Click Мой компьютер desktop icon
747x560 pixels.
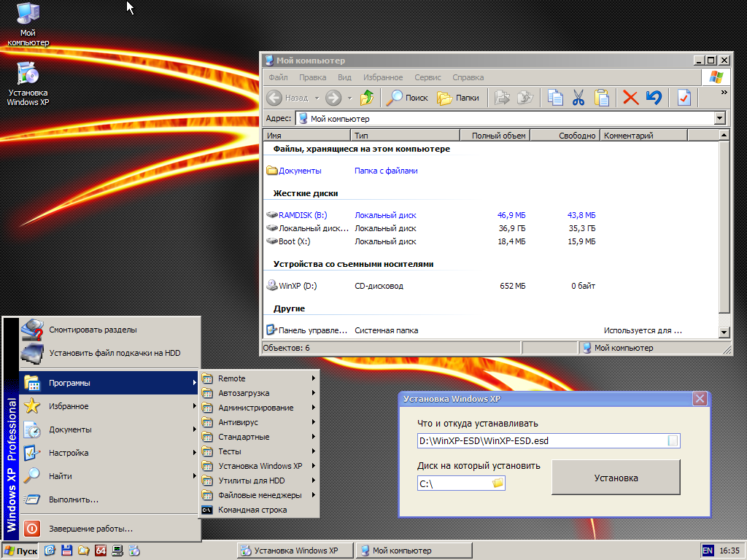pos(28,24)
